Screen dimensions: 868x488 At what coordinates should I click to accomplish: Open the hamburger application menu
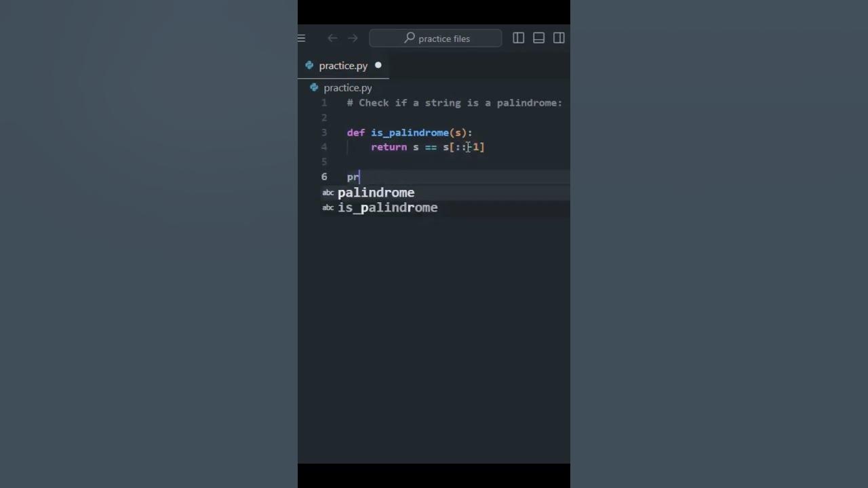302,39
